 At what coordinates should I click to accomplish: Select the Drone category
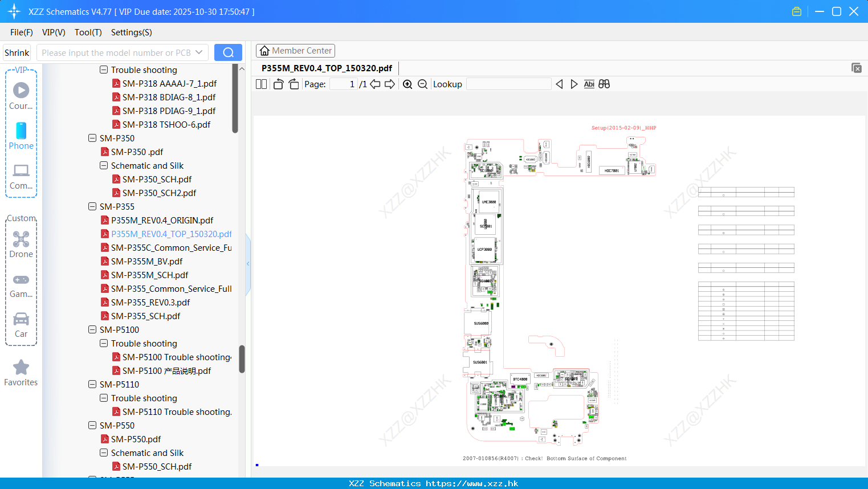coord(21,244)
